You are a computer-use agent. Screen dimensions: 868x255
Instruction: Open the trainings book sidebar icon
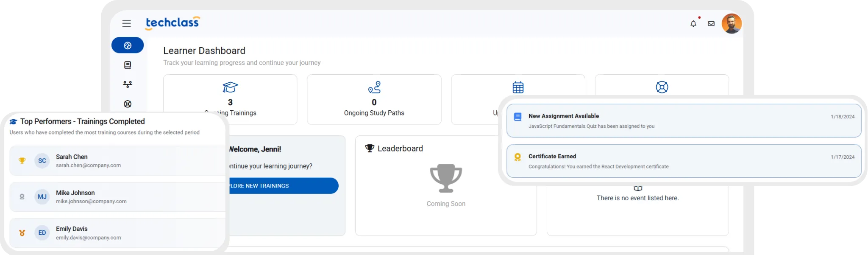pos(128,65)
